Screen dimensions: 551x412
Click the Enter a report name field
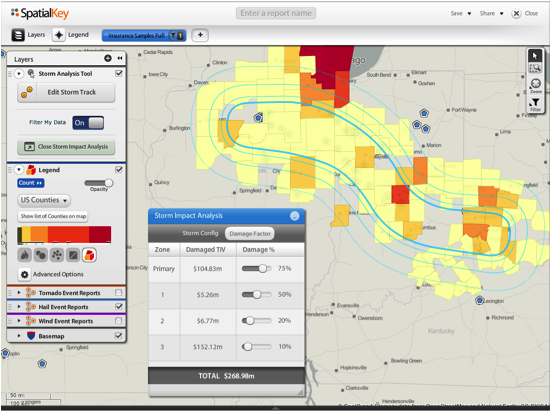coord(276,13)
